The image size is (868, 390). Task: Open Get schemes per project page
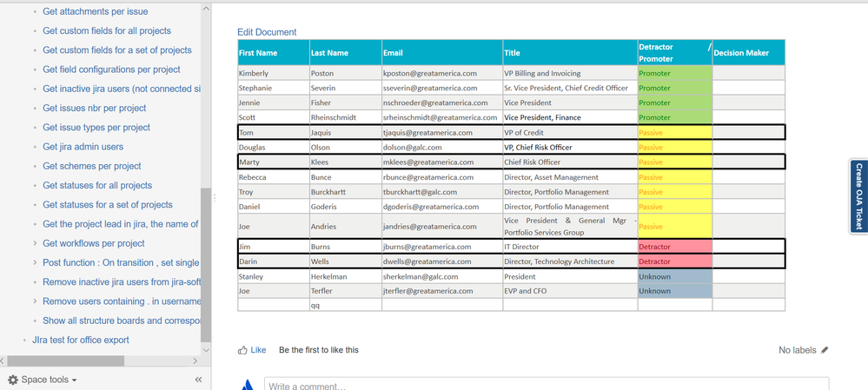click(92, 166)
